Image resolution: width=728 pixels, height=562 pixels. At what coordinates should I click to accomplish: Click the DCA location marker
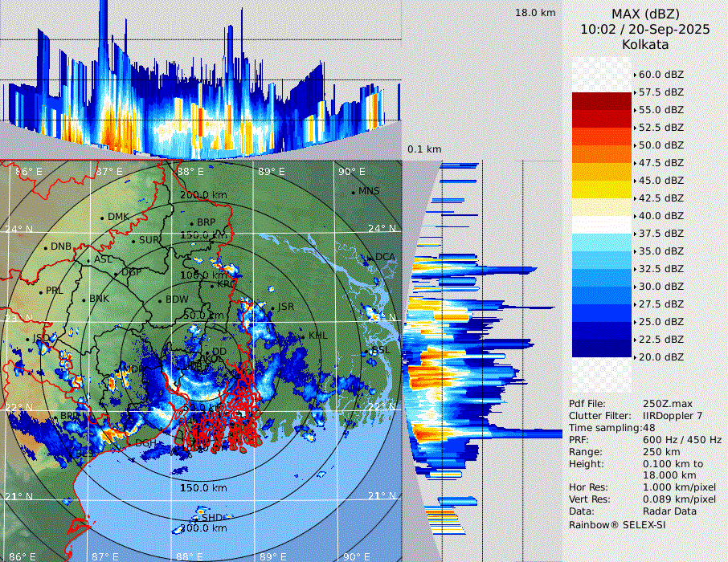[370, 258]
